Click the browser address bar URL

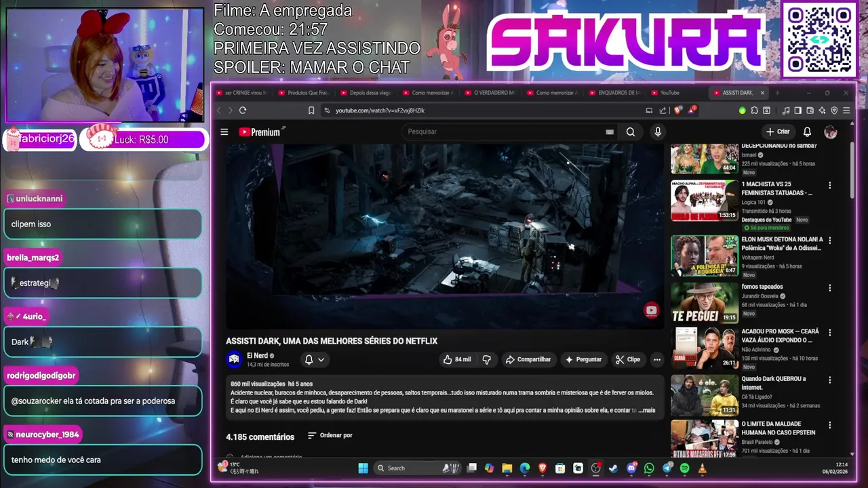(x=380, y=110)
